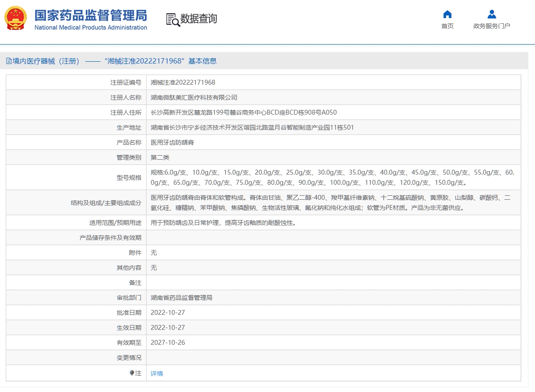This screenshot has width=535, height=392.
Task: Click the registration number 湘械注准20222171968 cell
Action: (x=183, y=82)
